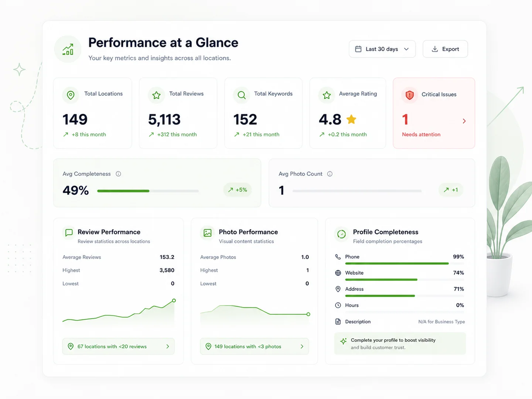Screen dimensions: 532x399
Task: Click the Review Performance chat bubble icon
Action: tap(69, 233)
